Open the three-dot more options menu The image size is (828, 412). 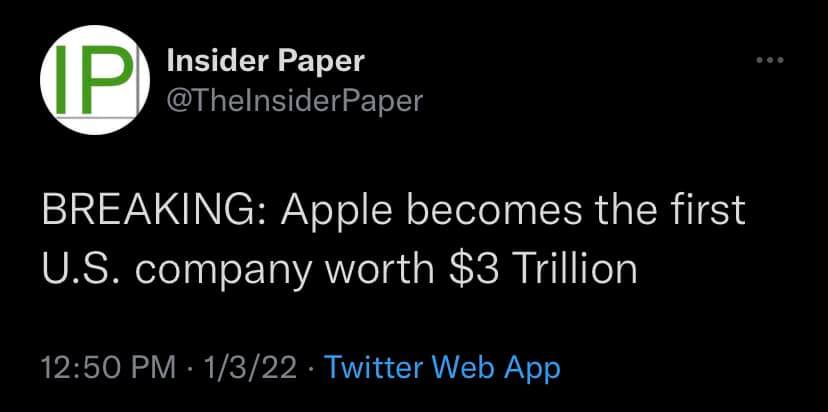[768, 63]
